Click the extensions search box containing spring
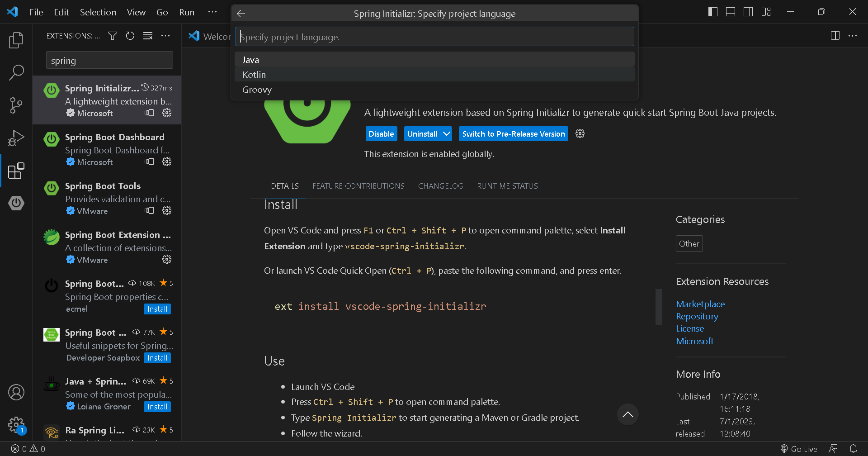This screenshot has width=868, height=456. coord(109,60)
